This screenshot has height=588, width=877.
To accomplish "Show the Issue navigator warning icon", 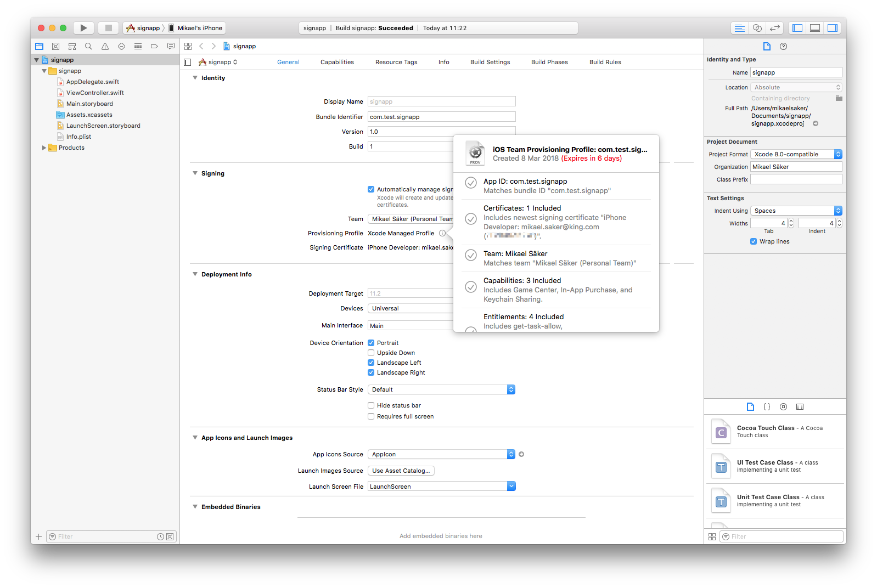I will [x=105, y=47].
